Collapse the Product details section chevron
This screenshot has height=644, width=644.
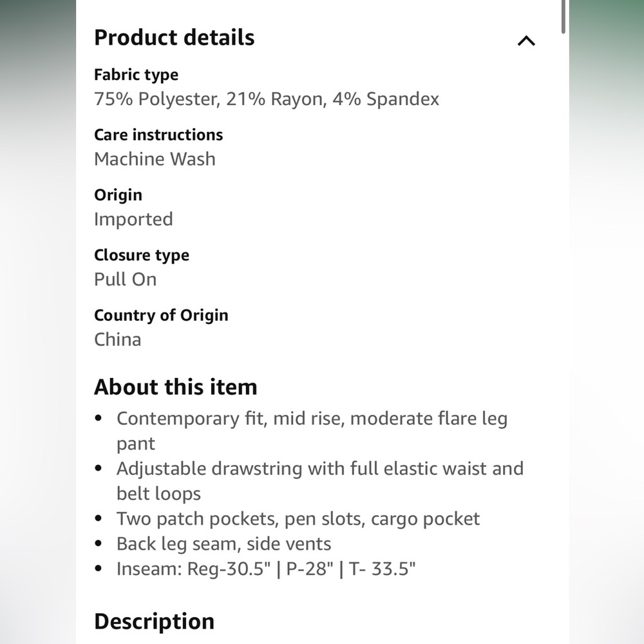tap(526, 41)
